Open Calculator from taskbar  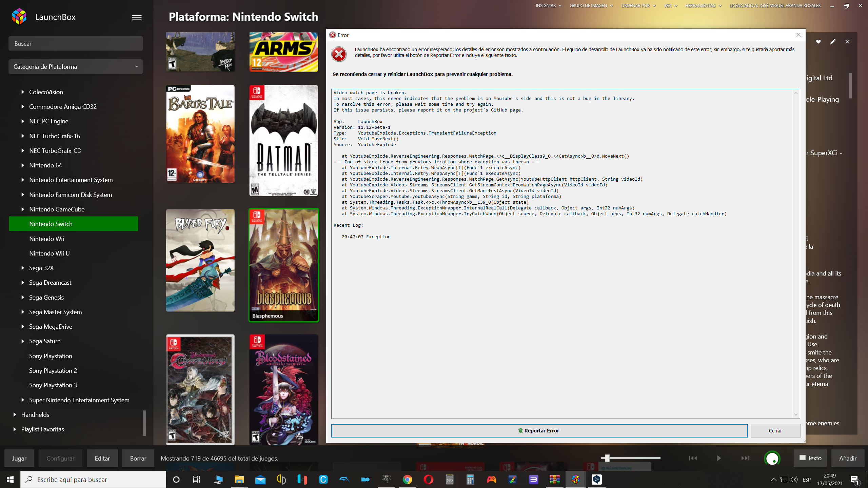[x=470, y=480]
